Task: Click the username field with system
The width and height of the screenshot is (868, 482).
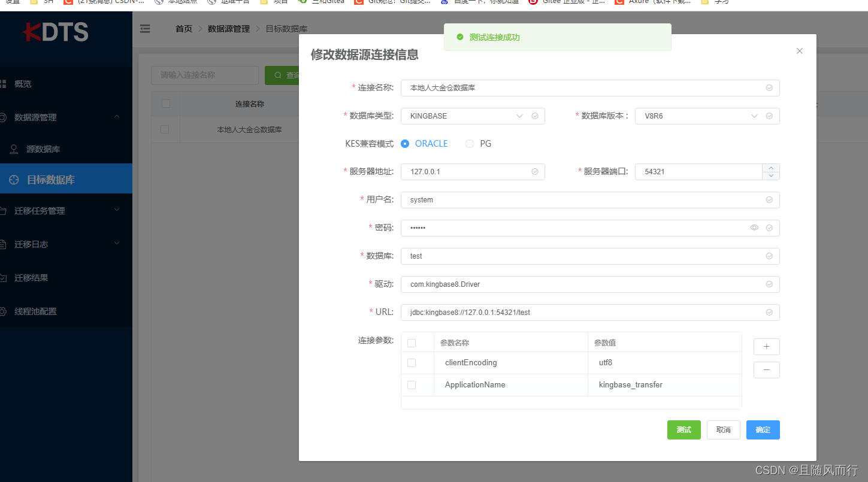Action: click(590, 199)
